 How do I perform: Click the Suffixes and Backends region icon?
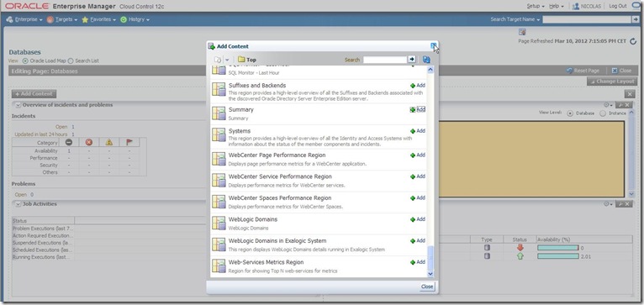pyautogui.click(x=219, y=90)
